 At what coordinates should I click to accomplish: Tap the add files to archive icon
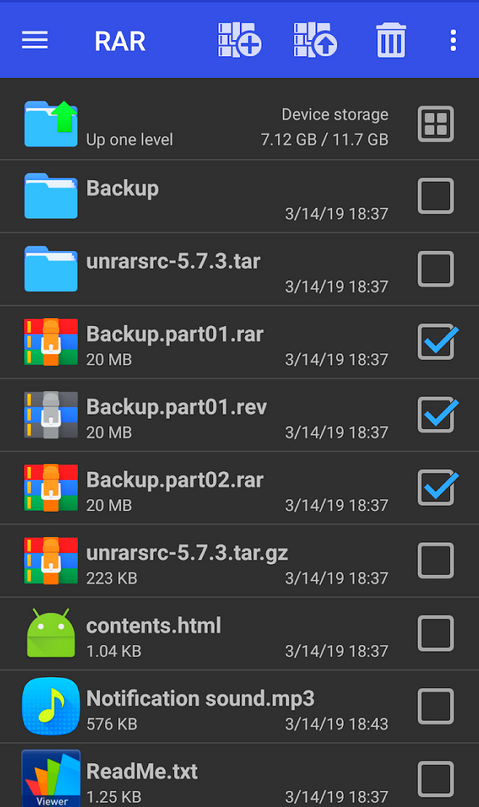tap(239, 40)
